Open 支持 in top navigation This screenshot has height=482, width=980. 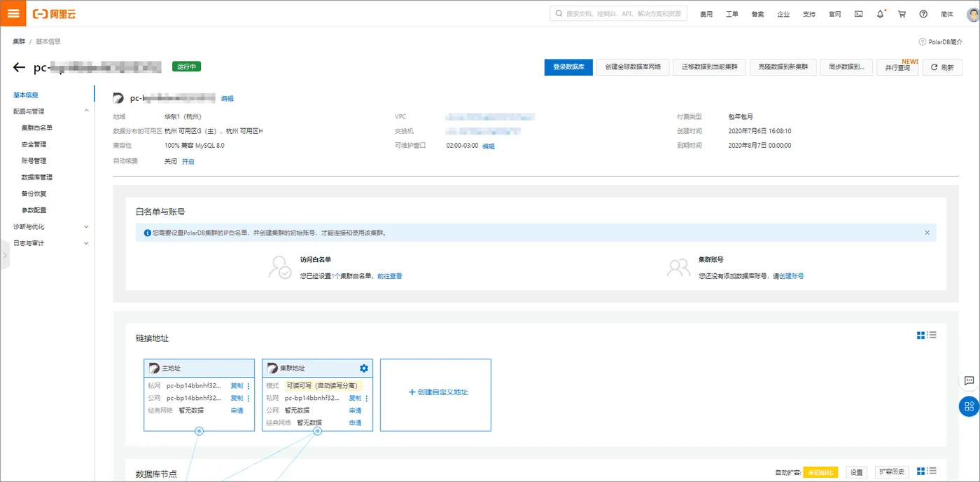[x=809, y=14]
